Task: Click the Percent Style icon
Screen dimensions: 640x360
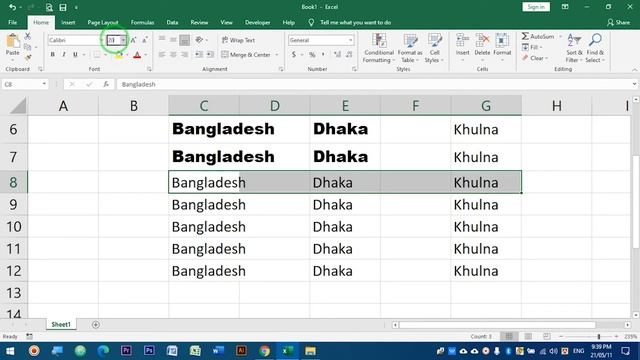Action: pos(312,55)
